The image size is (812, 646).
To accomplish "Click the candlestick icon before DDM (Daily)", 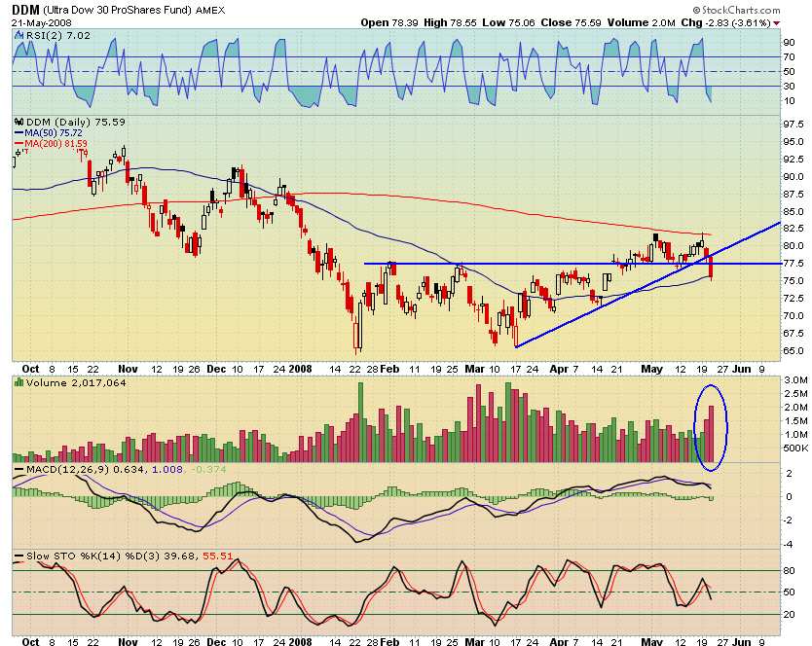I will (x=19, y=123).
